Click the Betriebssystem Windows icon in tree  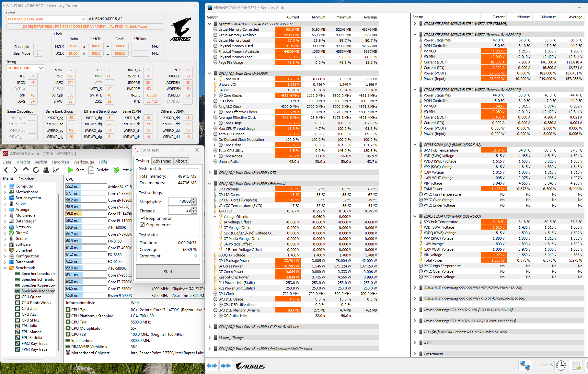pos(11,198)
